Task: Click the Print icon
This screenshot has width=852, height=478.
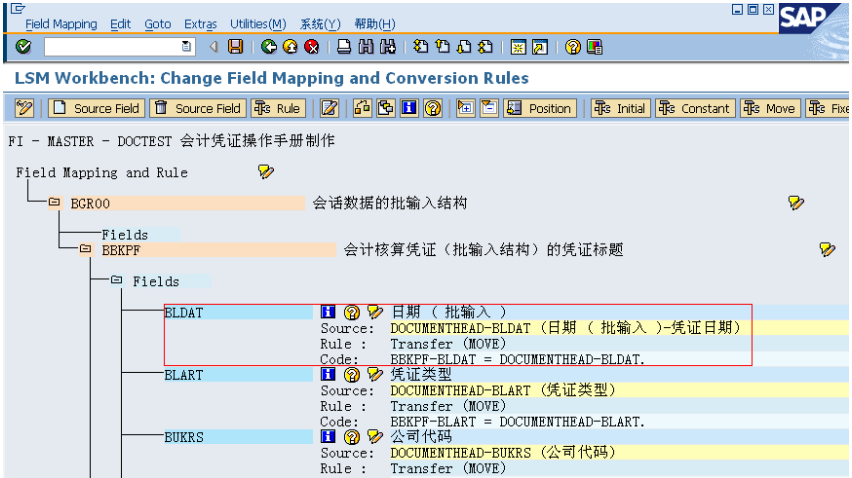Action: coord(344,47)
